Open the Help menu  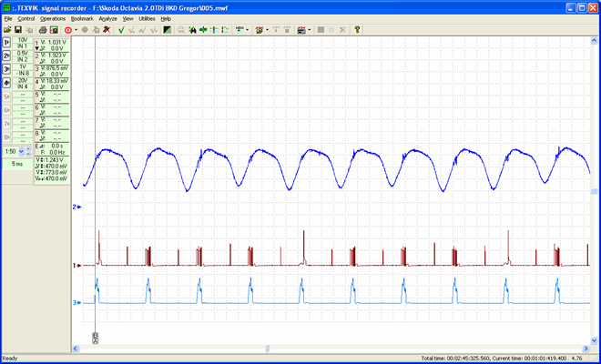click(x=166, y=19)
